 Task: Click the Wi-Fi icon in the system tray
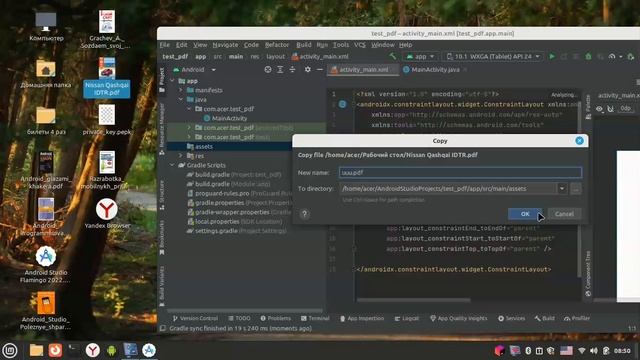coord(582,351)
